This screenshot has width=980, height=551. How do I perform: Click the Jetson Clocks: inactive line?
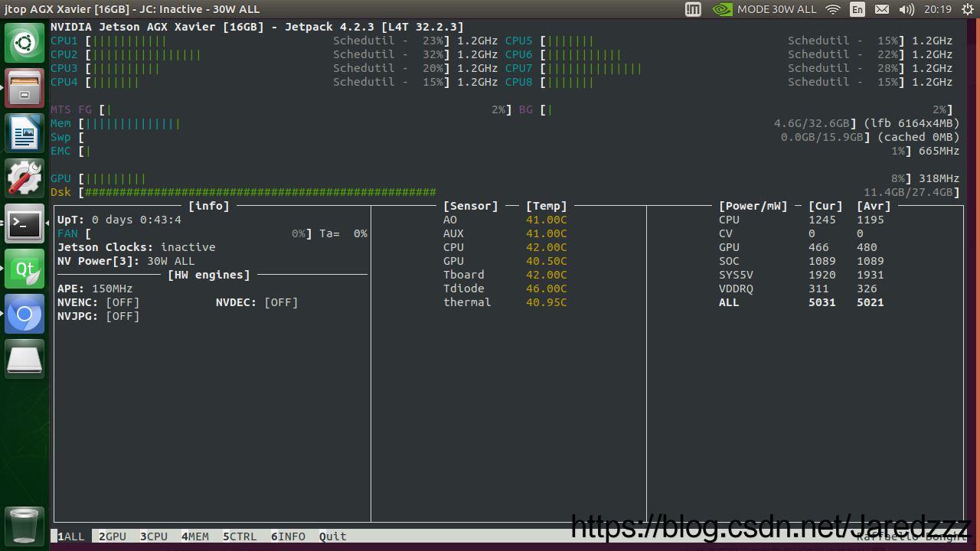coord(136,247)
